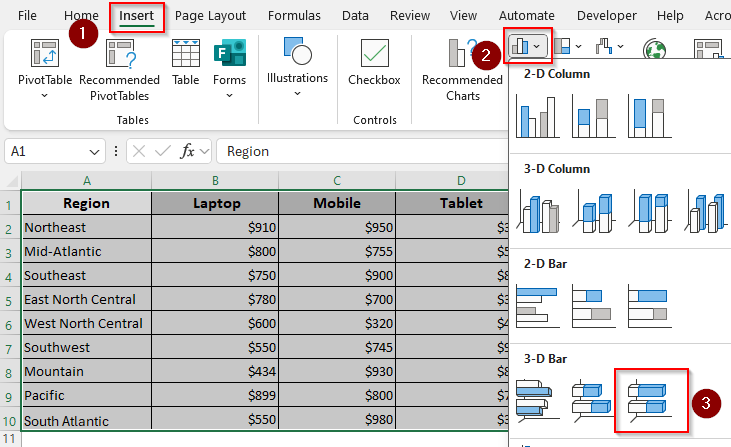
Task: Click the Tablet header cell
Action: (x=452, y=203)
